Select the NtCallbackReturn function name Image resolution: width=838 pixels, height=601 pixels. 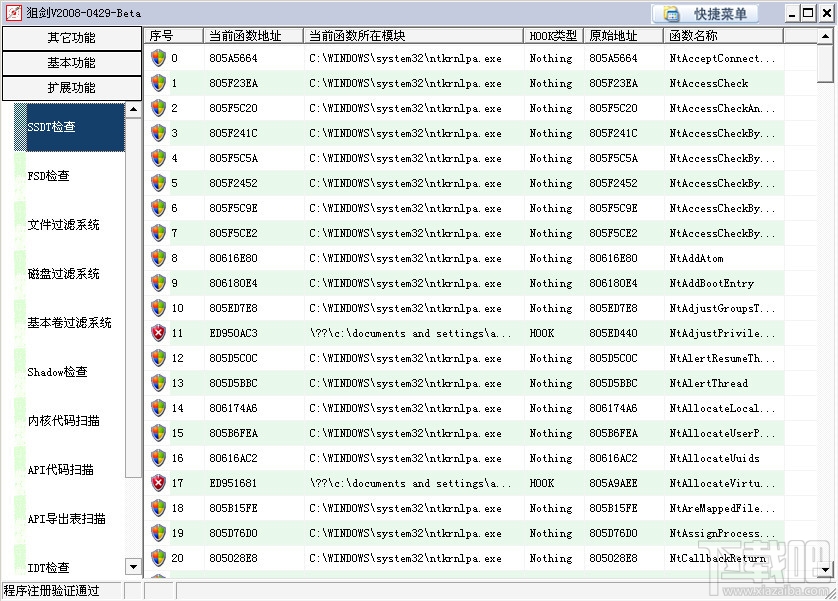click(717, 558)
